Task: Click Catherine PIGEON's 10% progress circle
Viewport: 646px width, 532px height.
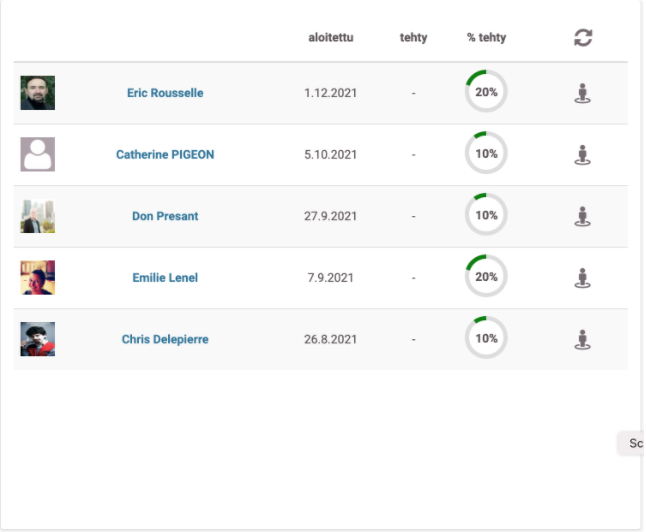Action: (x=486, y=154)
